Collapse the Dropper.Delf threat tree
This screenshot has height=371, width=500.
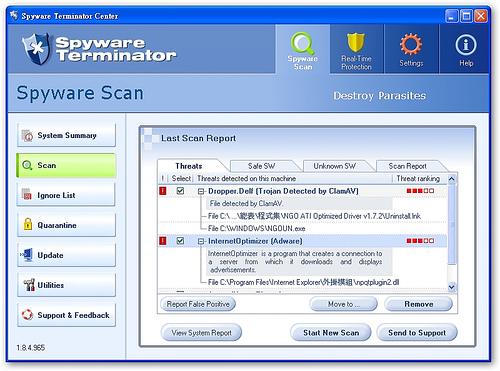[201, 191]
